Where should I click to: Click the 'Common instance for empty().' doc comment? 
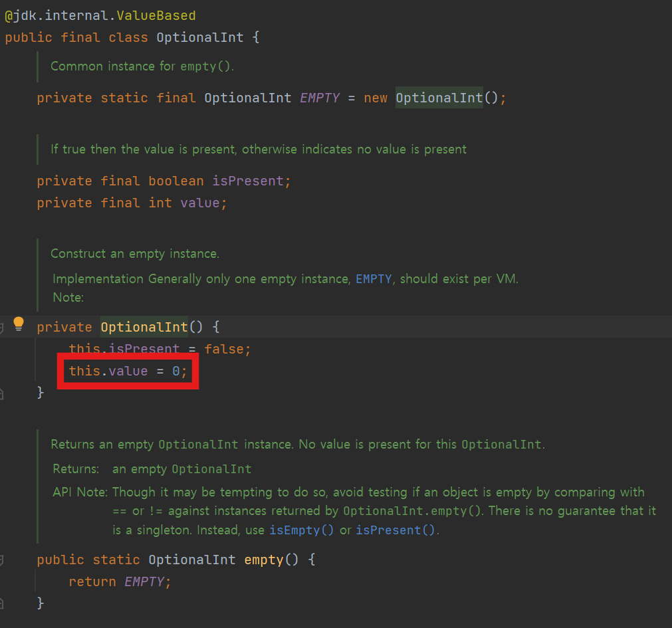tap(142, 66)
